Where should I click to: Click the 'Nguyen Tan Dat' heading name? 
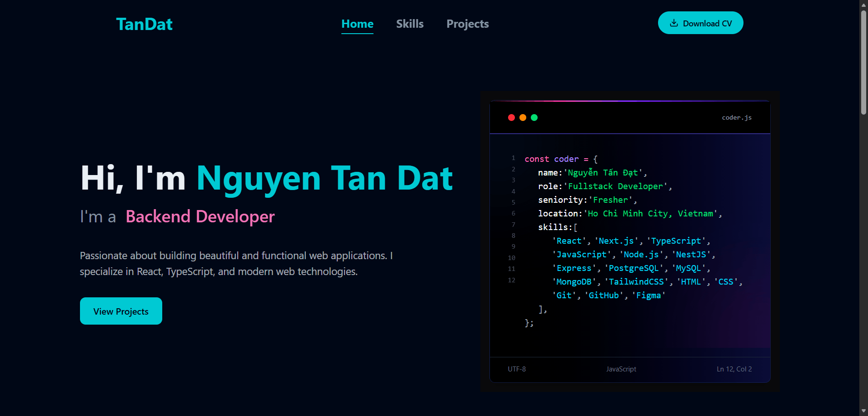pyautogui.click(x=324, y=178)
